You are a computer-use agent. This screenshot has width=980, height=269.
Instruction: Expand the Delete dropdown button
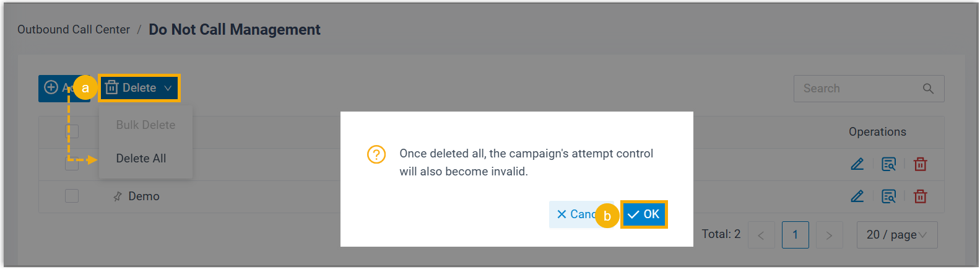pyautogui.click(x=139, y=88)
